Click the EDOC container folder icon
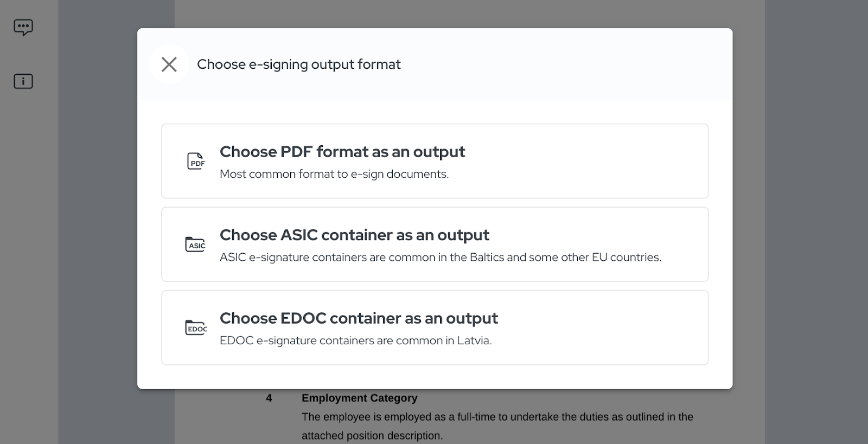 (196, 327)
